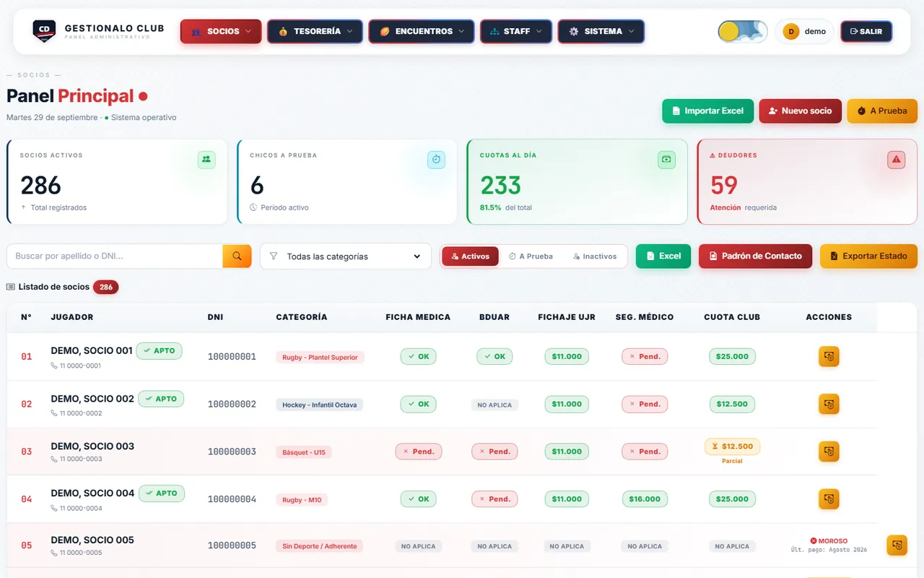Click the Hockey - Infantil Octava tag

coord(319,405)
